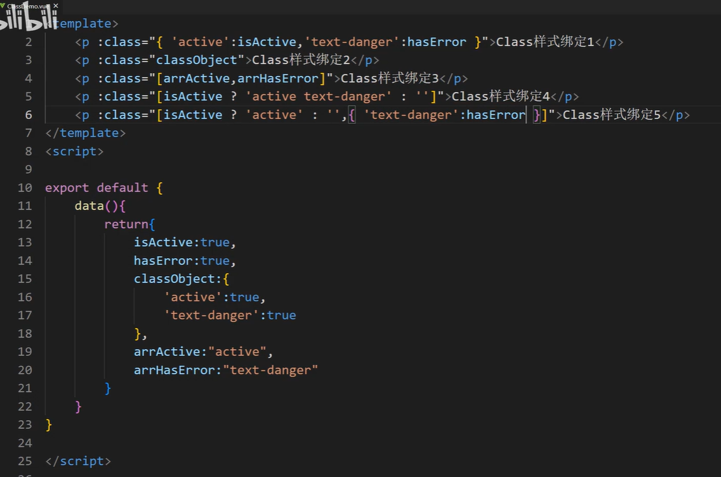The width and height of the screenshot is (721, 477).
Task: Click 'hasError' property on line 14
Action: 163,261
